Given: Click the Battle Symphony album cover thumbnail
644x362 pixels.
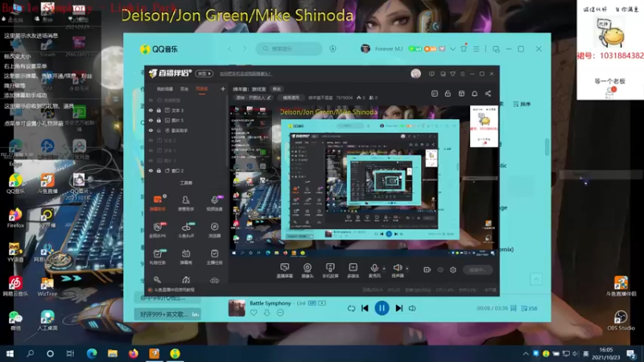Looking at the screenshot, I should (x=237, y=308).
